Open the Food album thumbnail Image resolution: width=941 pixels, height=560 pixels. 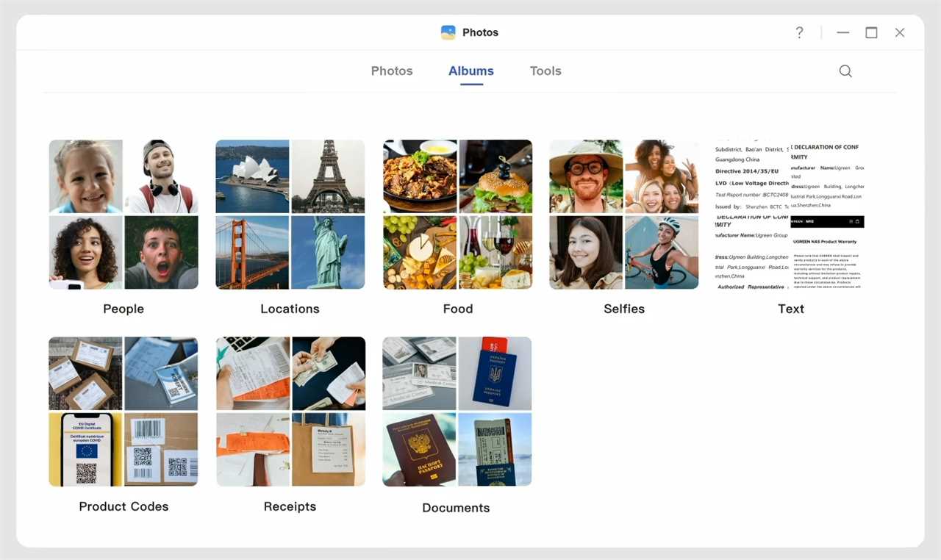pyautogui.click(x=457, y=215)
